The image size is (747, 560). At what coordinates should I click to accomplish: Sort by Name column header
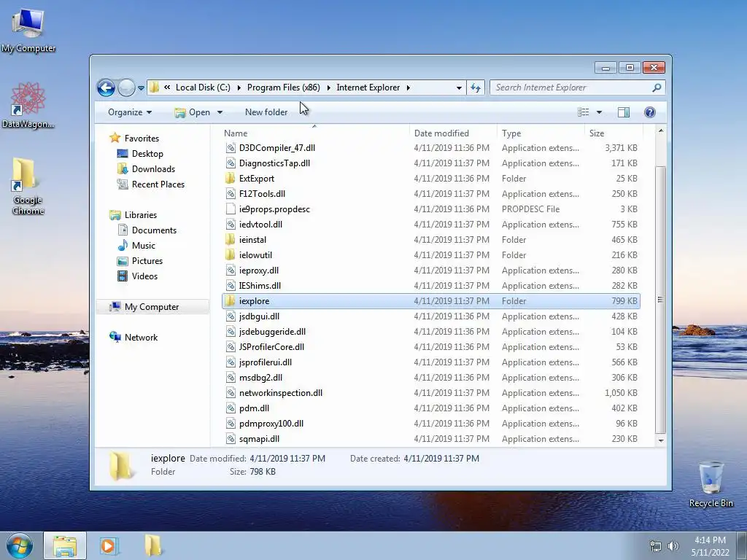point(236,133)
